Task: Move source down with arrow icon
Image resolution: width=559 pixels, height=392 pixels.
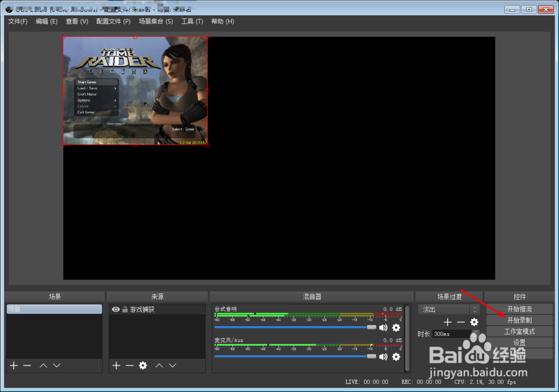Action: click(173, 366)
